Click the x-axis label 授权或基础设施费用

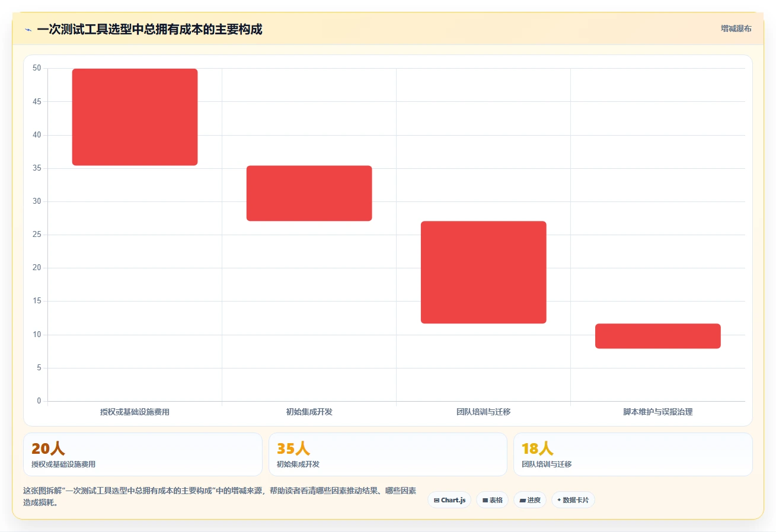click(135, 412)
